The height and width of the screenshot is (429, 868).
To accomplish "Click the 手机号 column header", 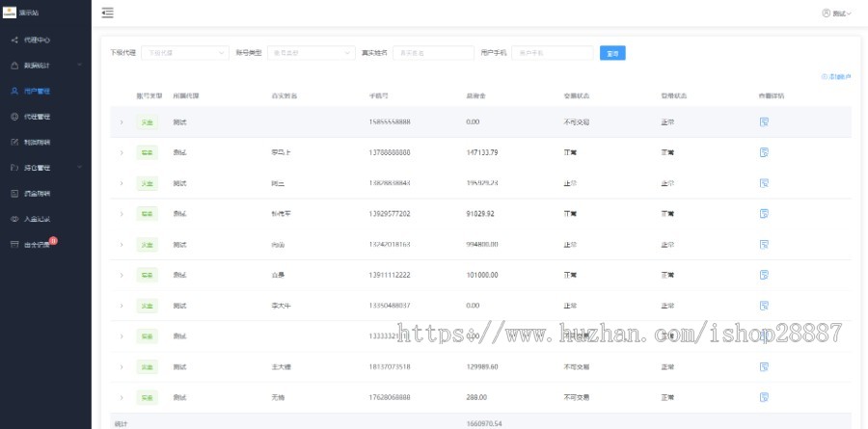I will click(x=379, y=95).
